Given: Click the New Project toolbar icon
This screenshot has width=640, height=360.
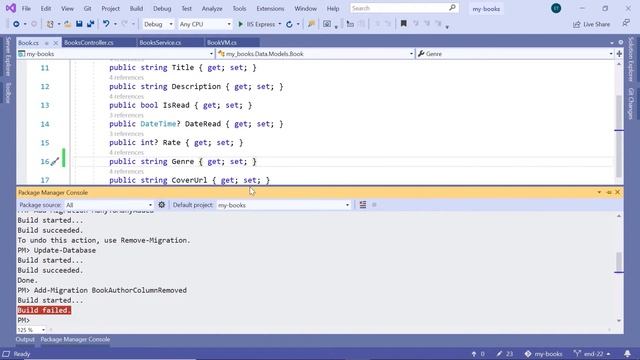Looking at the screenshot, I should [50, 24].
